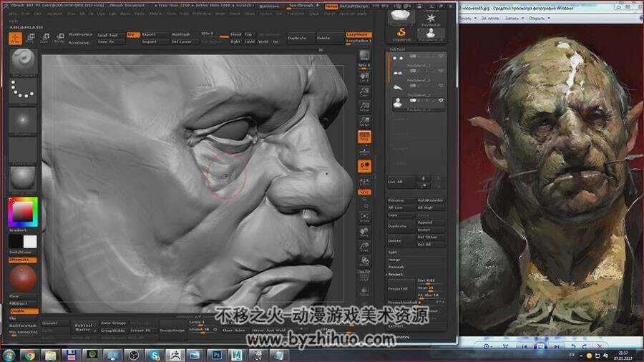Click the Frame icon in right shelf
644x362 pixels.
[x=364, y=217]
